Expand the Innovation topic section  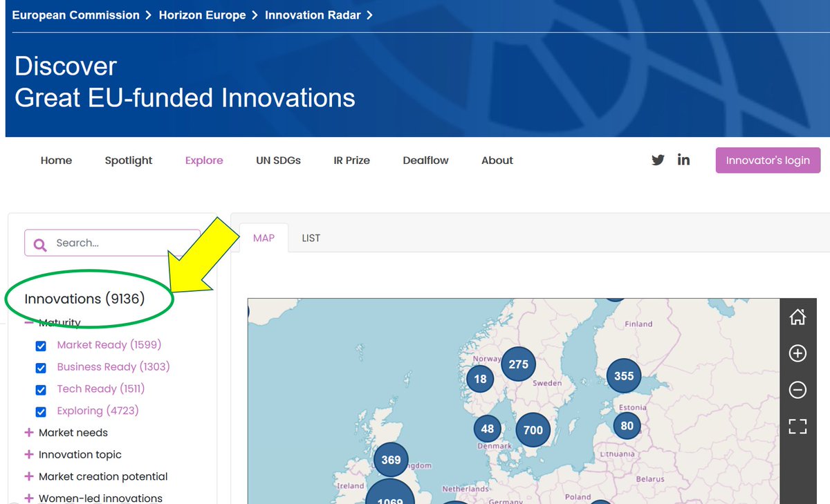[29, 455]
